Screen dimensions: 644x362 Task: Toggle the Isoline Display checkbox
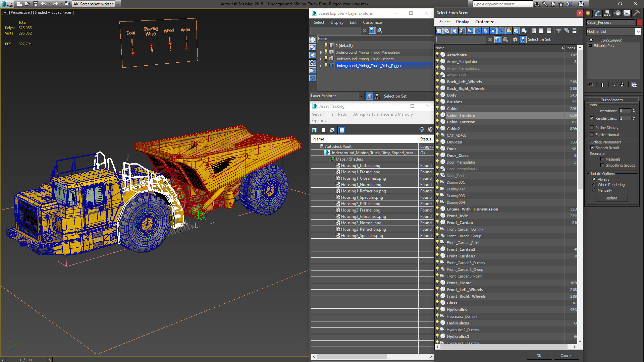tap(592, 128)
